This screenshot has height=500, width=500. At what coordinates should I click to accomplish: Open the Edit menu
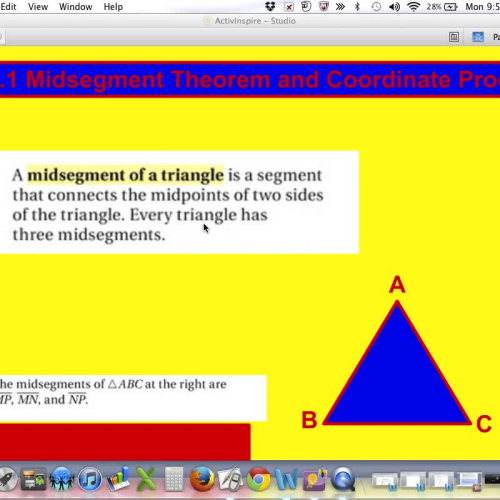point(8,7)
